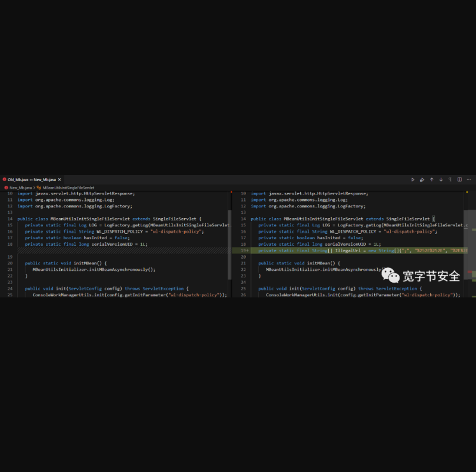
Task: Click the added line 19+ gutter marker
Action: (244, 250)
